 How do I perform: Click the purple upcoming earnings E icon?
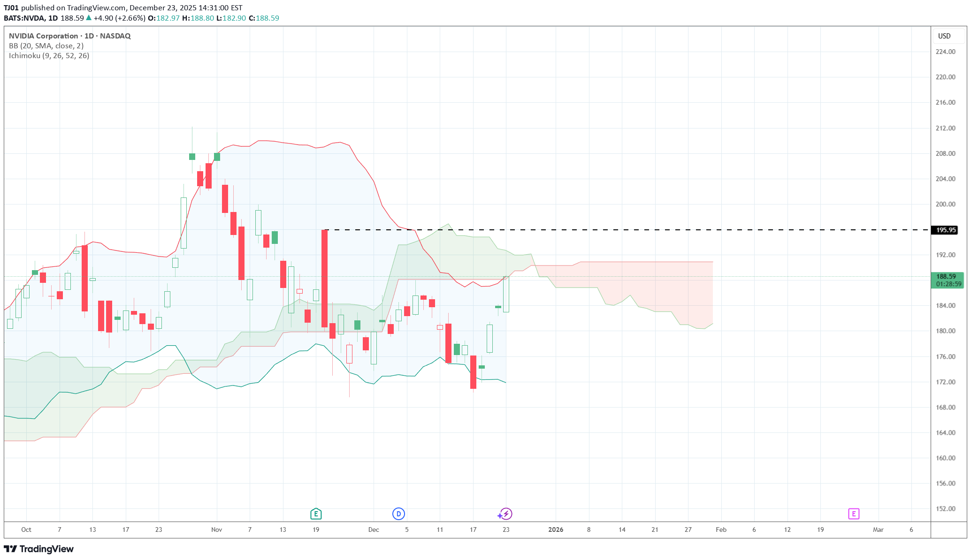click(x=853, y=514)
